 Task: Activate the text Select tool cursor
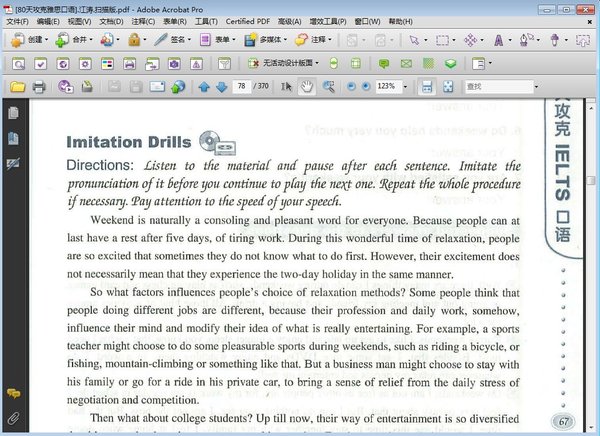click(x=286, y=87)
